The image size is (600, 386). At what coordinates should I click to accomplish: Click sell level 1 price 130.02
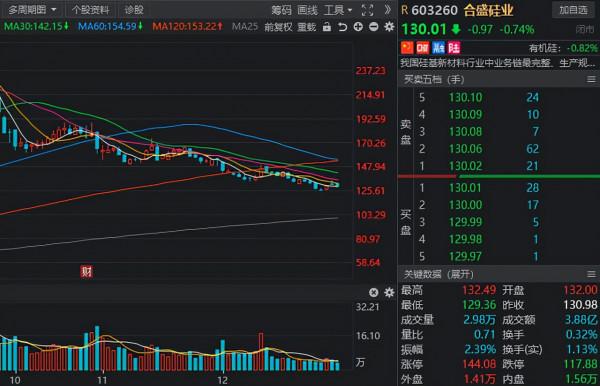click(465, 166)
